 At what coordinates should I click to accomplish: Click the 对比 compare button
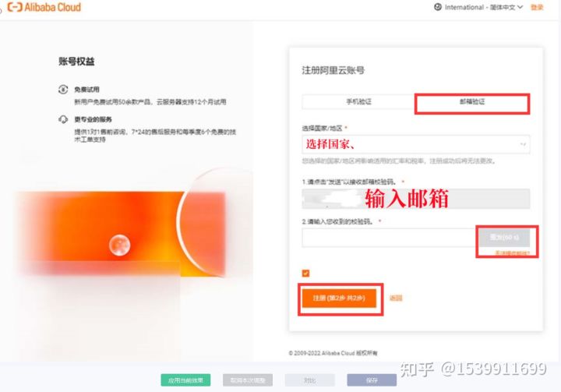[310, 380]
